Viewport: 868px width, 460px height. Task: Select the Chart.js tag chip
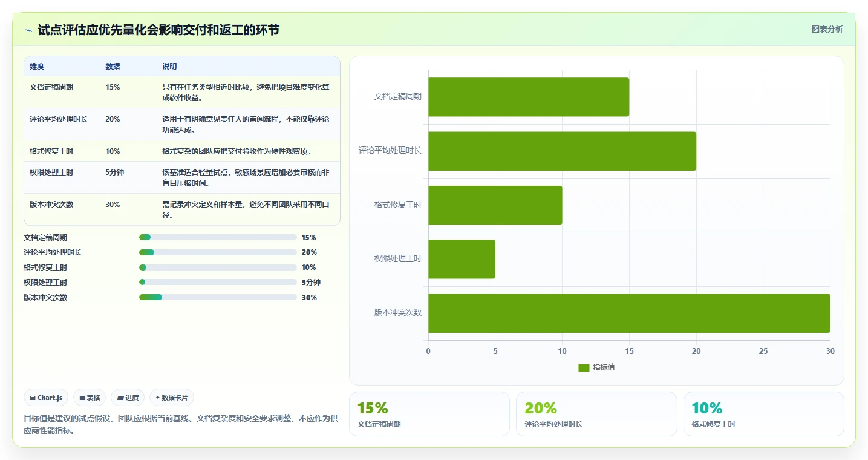point(47,398)
